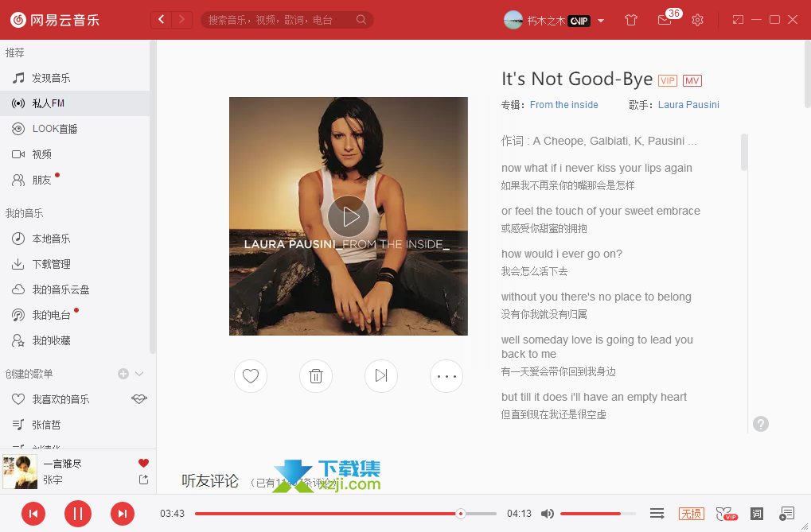Switch to mini player mode
This screenshot has height=532, width=811.
[x=738, y=20]
